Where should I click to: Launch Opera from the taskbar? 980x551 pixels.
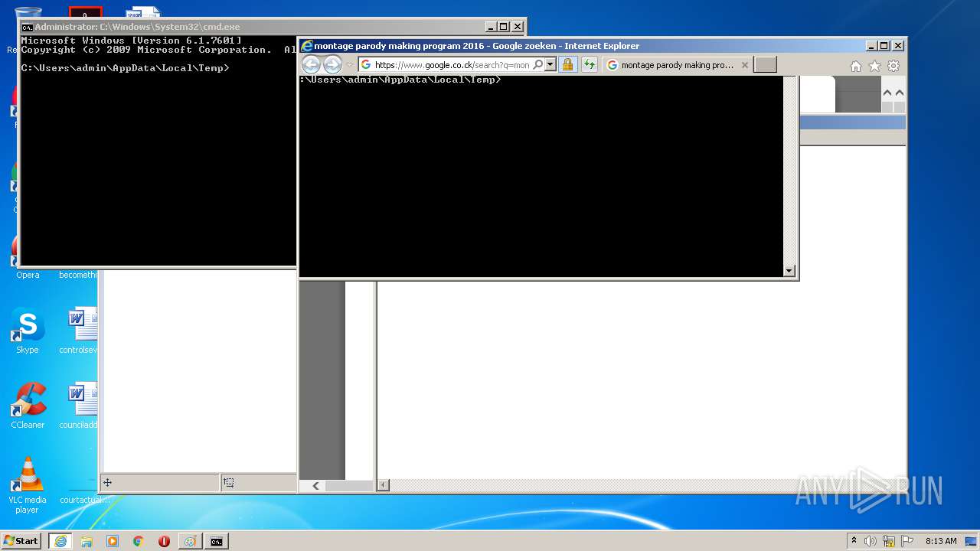[x=164, y=541]
